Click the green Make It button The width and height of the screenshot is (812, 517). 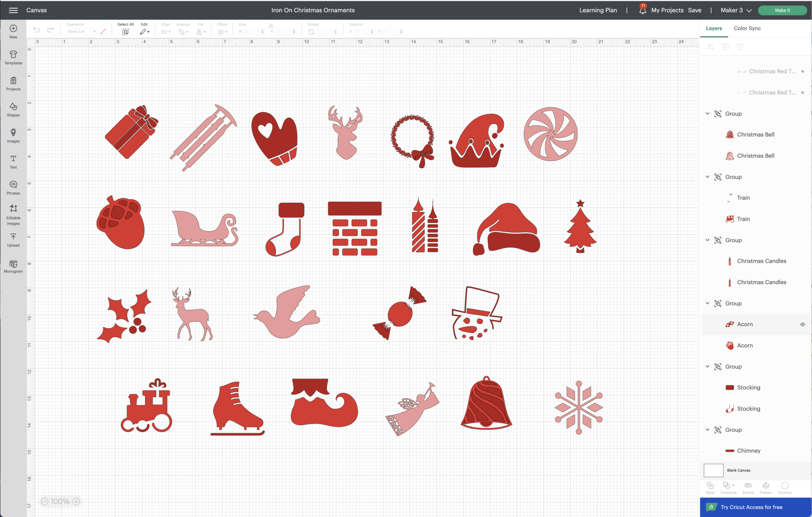click(782, 10)
